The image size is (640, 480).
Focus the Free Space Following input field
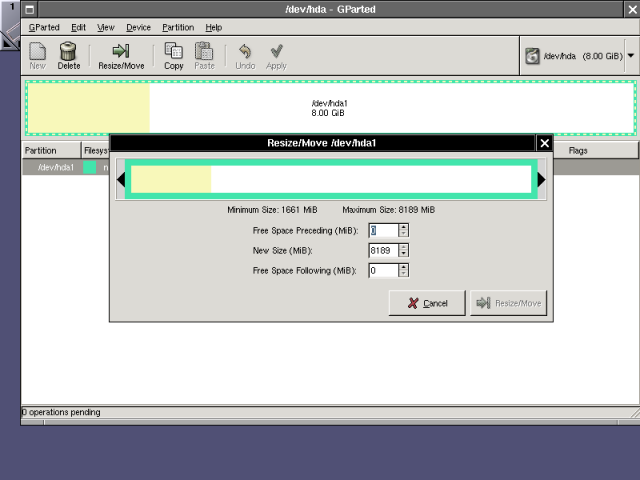[x=384, y=270]
